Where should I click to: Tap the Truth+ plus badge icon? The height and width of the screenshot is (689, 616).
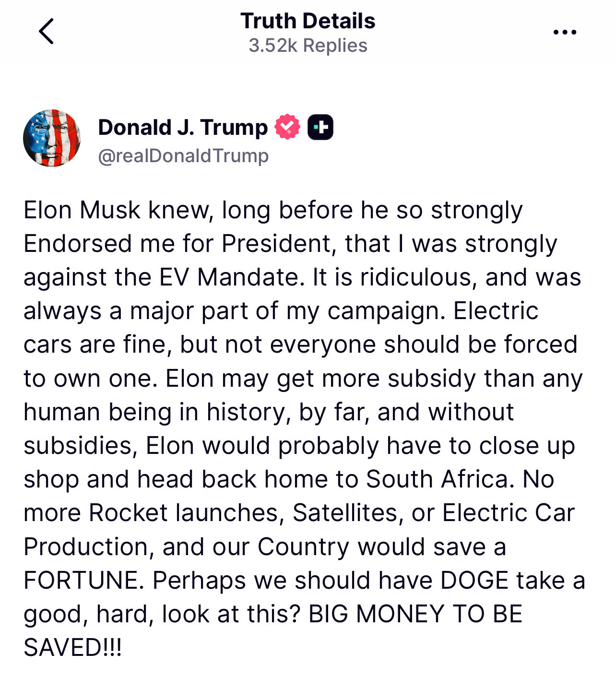[320, 127]
